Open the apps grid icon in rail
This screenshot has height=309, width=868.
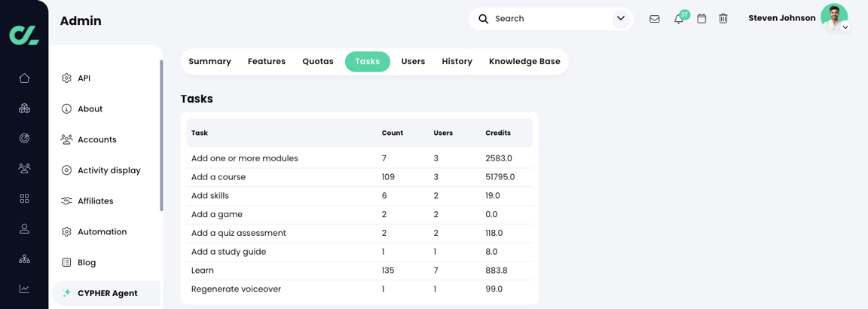(x=24, y=198)
